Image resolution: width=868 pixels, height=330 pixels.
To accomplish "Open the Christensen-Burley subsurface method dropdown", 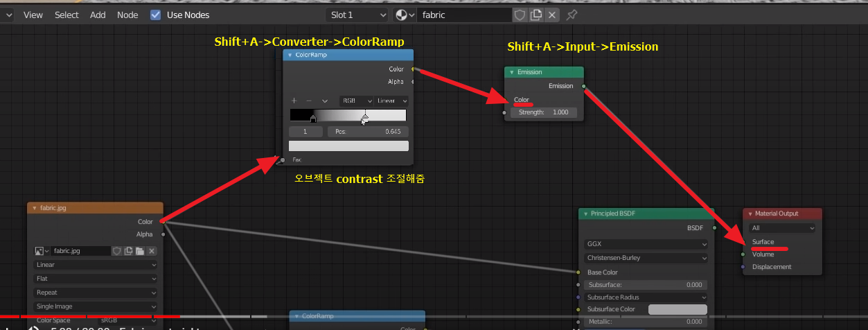I will (x=646, y=258).
